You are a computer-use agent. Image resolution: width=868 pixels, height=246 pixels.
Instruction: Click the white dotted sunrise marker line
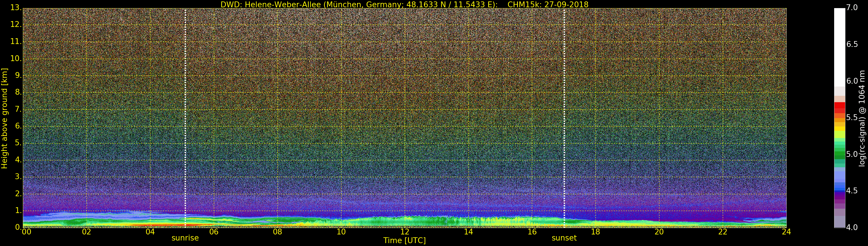[185, 118]
